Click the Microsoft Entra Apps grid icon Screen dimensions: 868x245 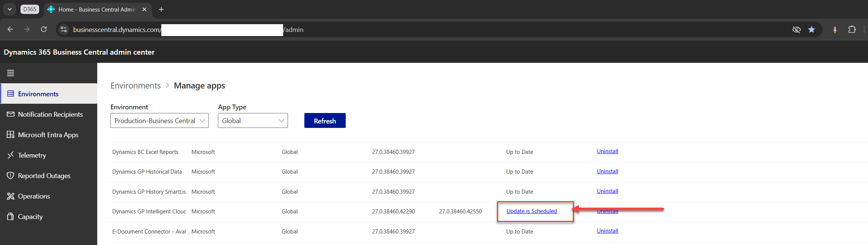point(10,135)
